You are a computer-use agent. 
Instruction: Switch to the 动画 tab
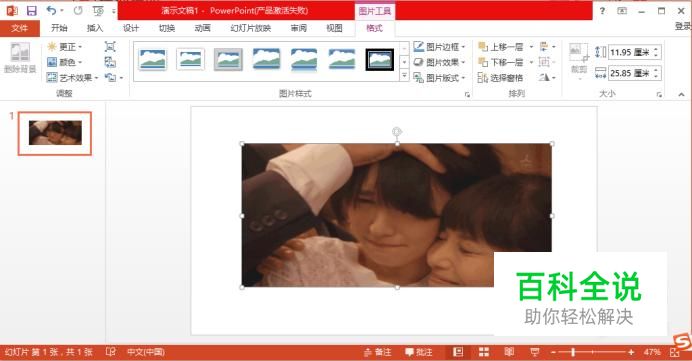[x=203, y=28]
